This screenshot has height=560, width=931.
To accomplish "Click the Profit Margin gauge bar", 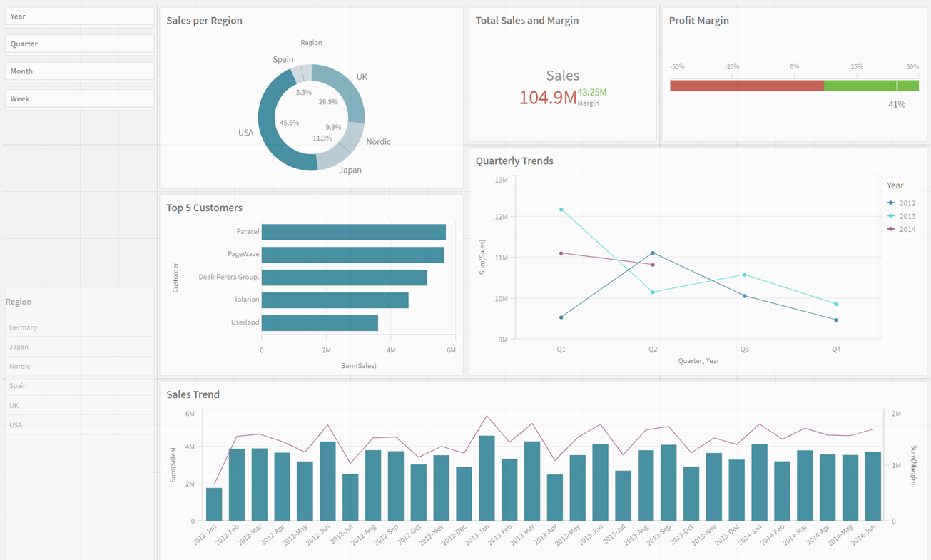I will 794,84.
